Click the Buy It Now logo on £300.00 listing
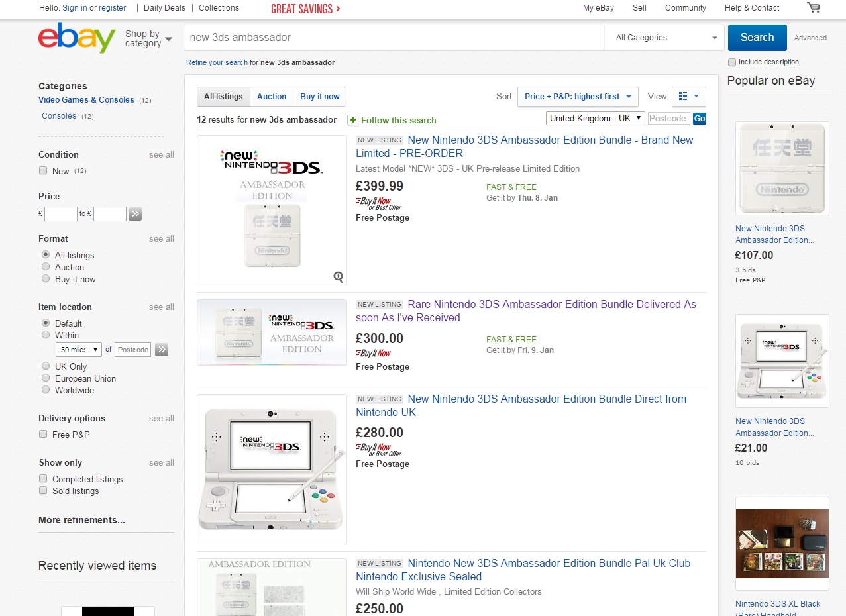This screenshot has height=616, width=846. pyautogui.click(x=374, y=354)
